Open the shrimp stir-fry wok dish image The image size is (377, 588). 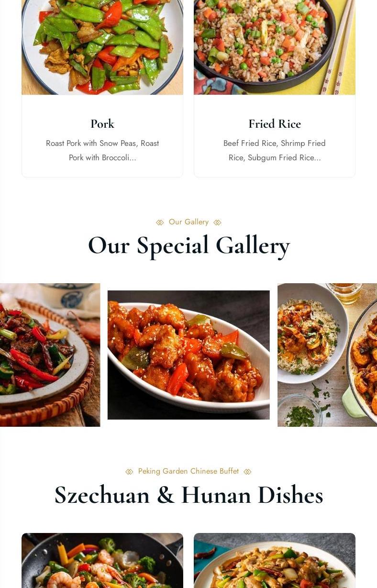pos(102,560)
